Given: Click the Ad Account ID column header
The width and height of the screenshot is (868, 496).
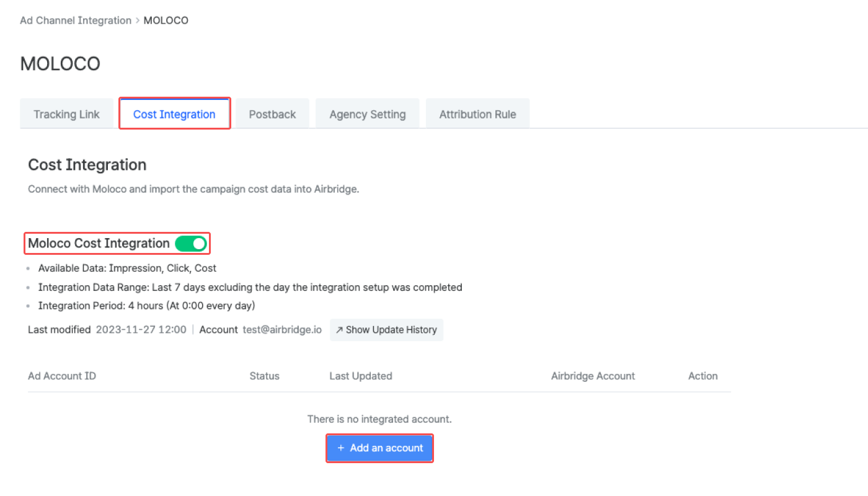Looking at the screenshot, I should click(x=62, y=376).
